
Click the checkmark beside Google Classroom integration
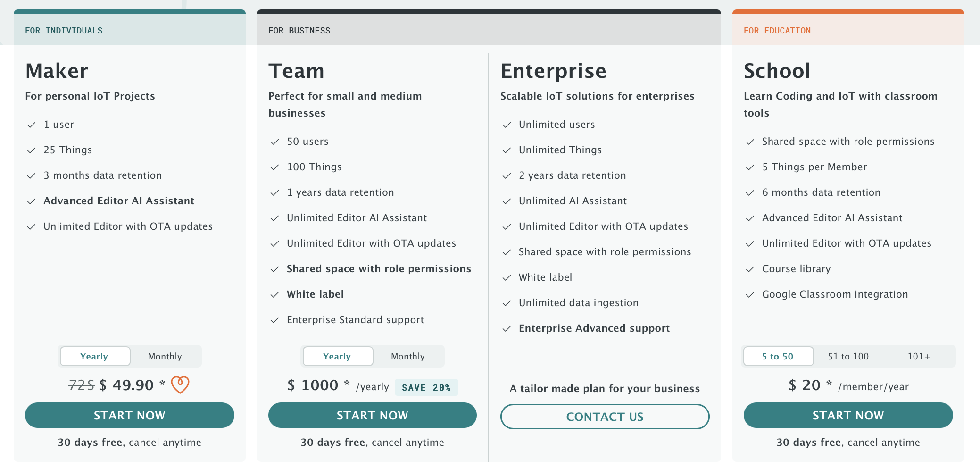point(750,295)
